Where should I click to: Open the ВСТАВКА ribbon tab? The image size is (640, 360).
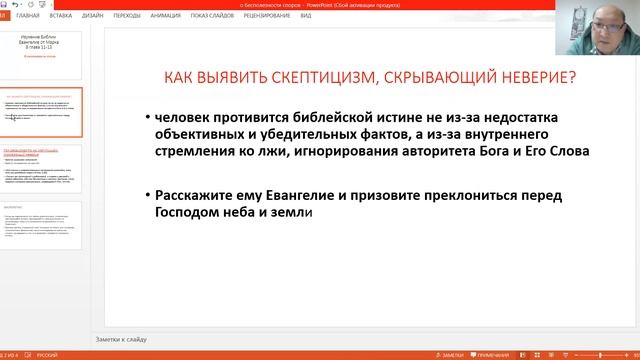[x=61, y=16]
